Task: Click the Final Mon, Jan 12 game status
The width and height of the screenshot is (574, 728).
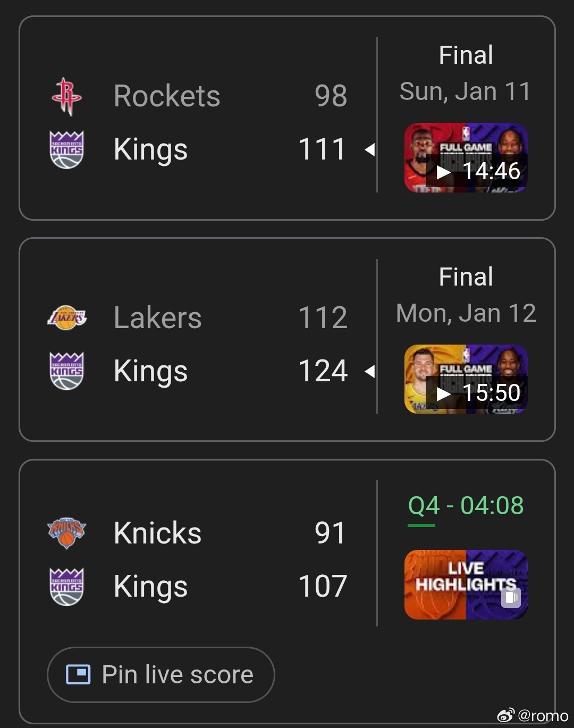Action: [466, 295]
